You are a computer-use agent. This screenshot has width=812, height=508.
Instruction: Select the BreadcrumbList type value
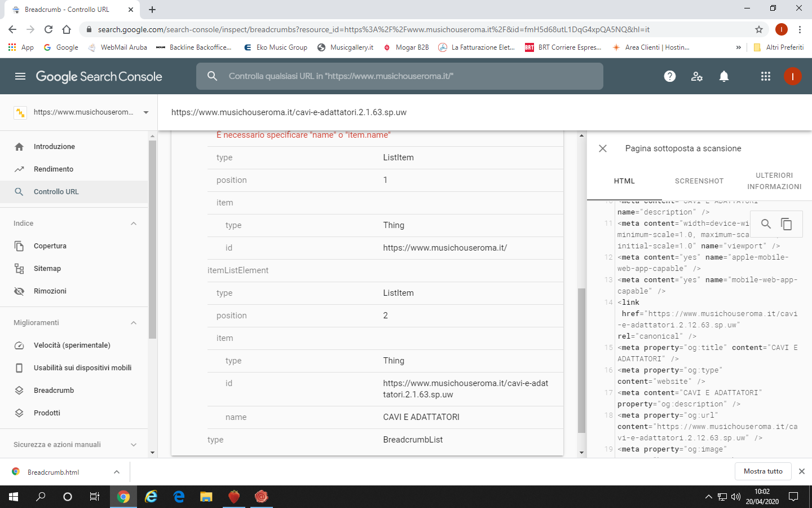coord(413,440)
